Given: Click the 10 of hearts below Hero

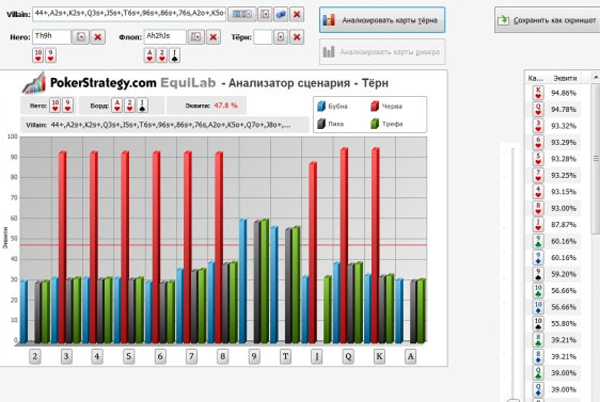Looking at the screenshot, I should (x=38, y=55).
